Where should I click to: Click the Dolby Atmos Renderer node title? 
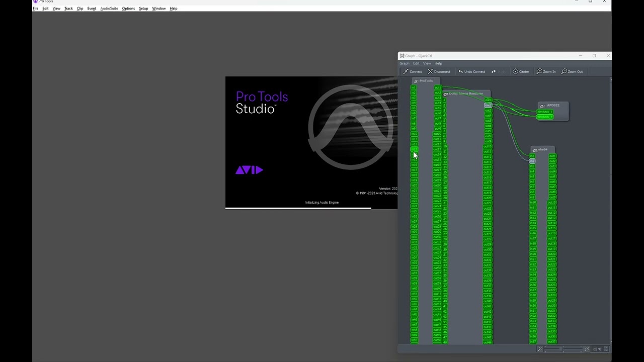[466, 94]
